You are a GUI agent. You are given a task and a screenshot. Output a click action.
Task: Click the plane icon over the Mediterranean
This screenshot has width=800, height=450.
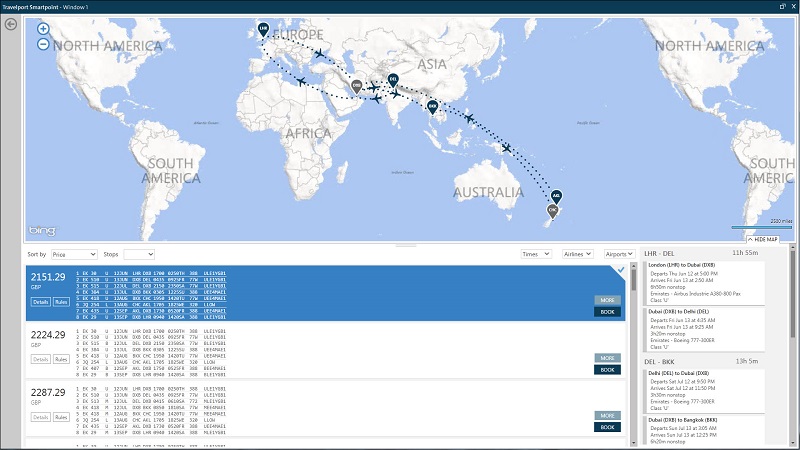pos(302,81)
